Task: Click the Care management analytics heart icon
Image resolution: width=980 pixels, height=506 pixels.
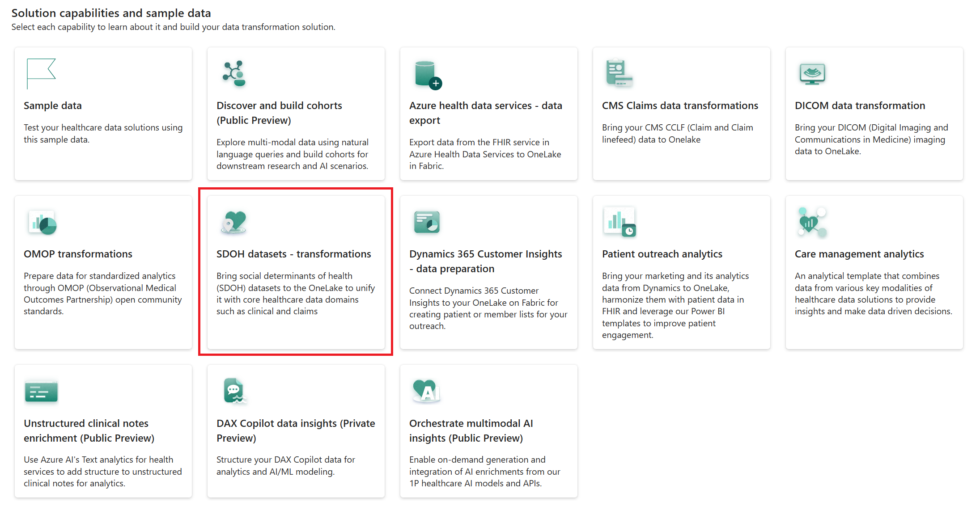Action: point(811,222)
